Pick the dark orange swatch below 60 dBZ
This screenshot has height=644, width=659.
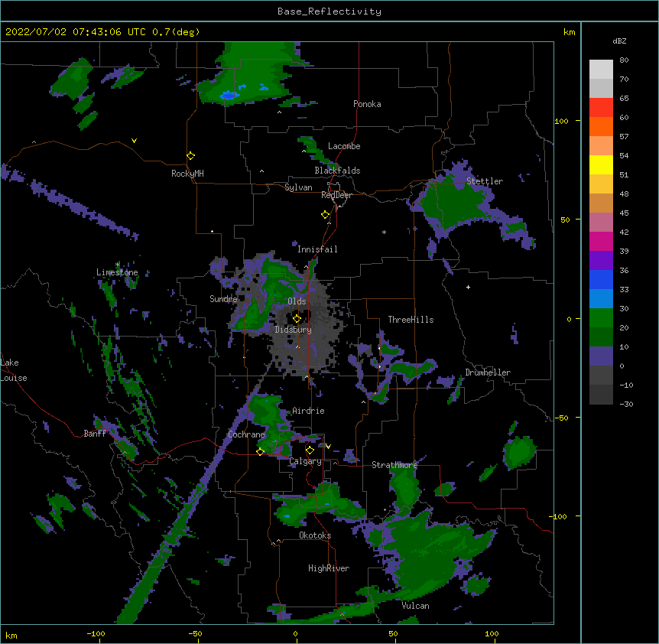(601, 126)
